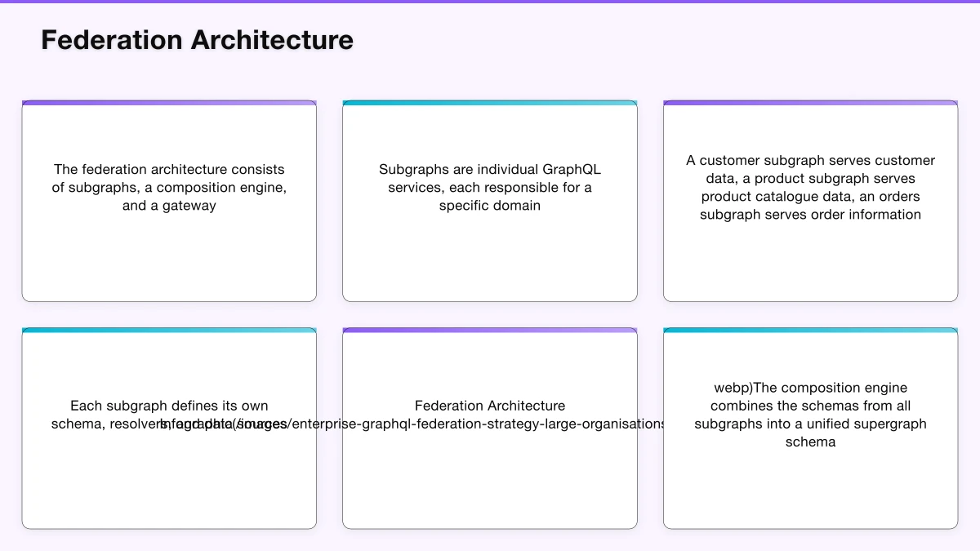The image size is (980, 551).
Task: Click the "Subgraphs are individual GraphQL services" card
Action: click(490, 200)
